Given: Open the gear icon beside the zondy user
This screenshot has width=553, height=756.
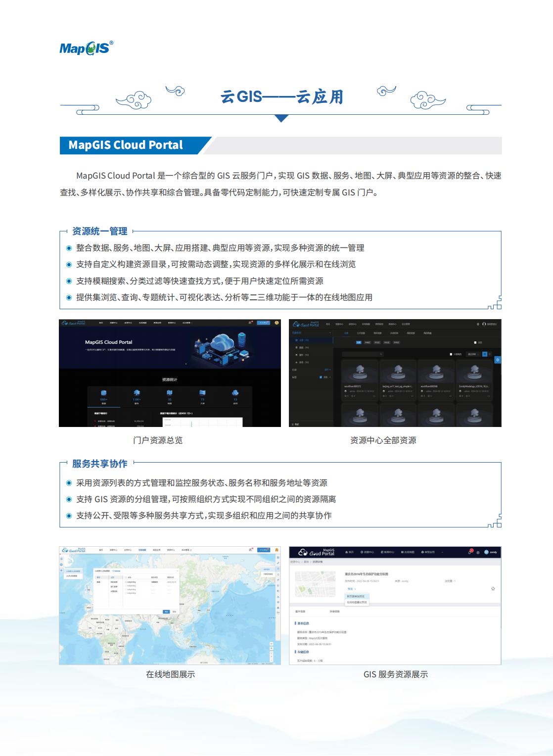Looking at the screenshot, I should (478, 553).
